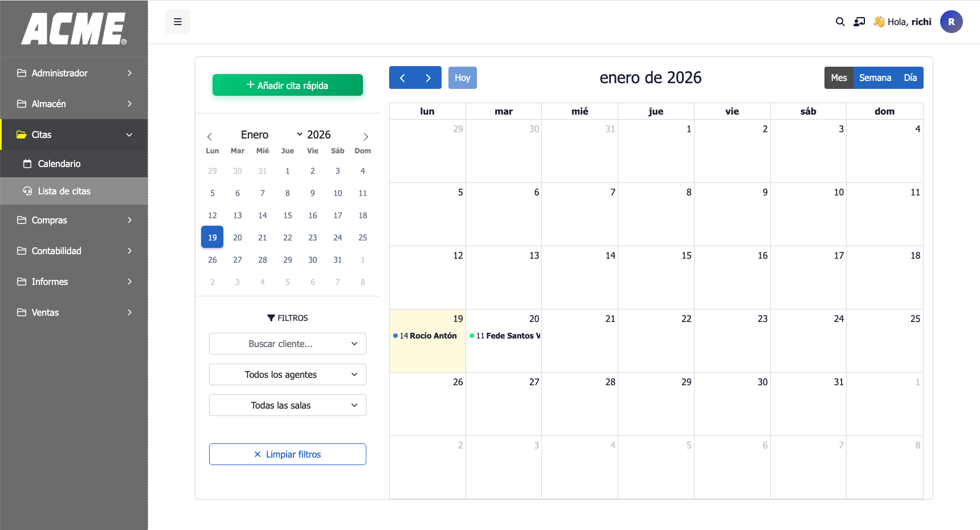This screenshot has height=530, width=980.
Task: Click the hamburger menu icon
Action: [x=178, y=22]
